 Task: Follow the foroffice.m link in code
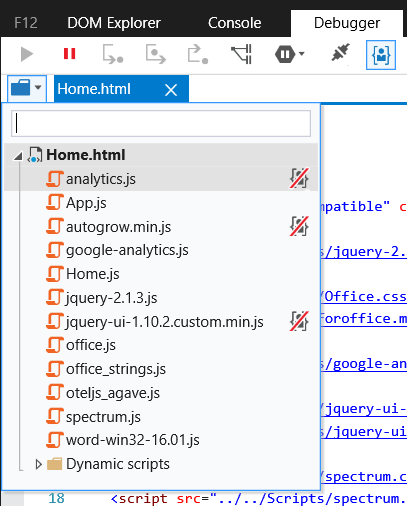pos(364,319)
